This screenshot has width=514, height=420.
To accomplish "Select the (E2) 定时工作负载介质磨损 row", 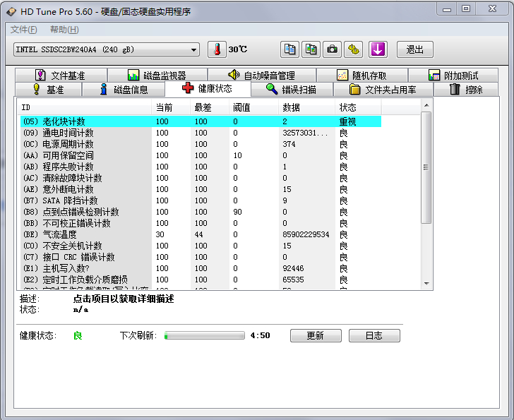I will click(x=201, y=280).
